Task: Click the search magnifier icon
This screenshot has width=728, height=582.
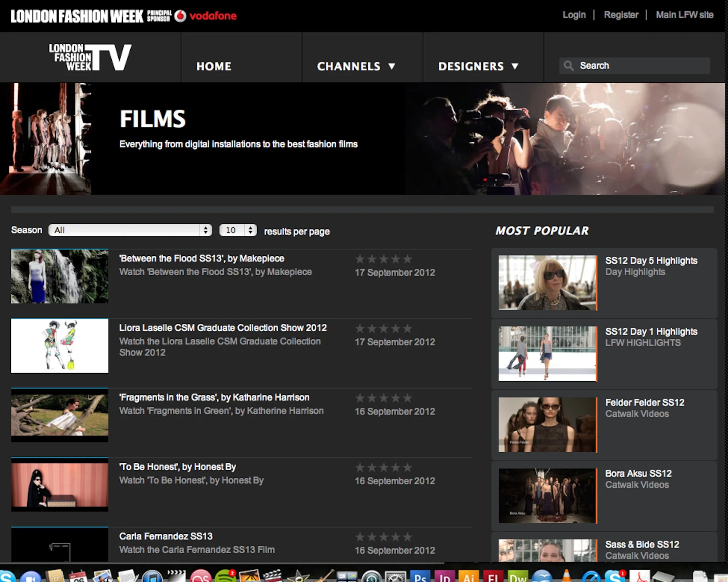Action: (x=569, y=66)
